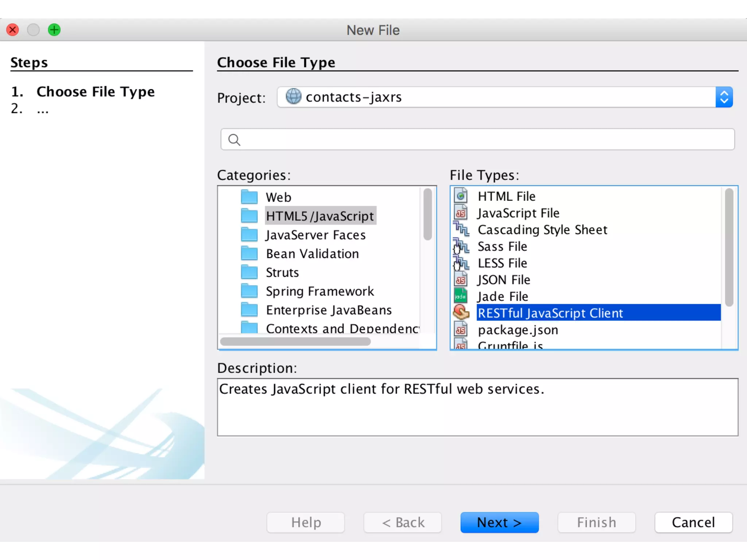Open the Project dropdown for contacts-jaxrs
Screen dimensions: 747x560
point(724,97)
